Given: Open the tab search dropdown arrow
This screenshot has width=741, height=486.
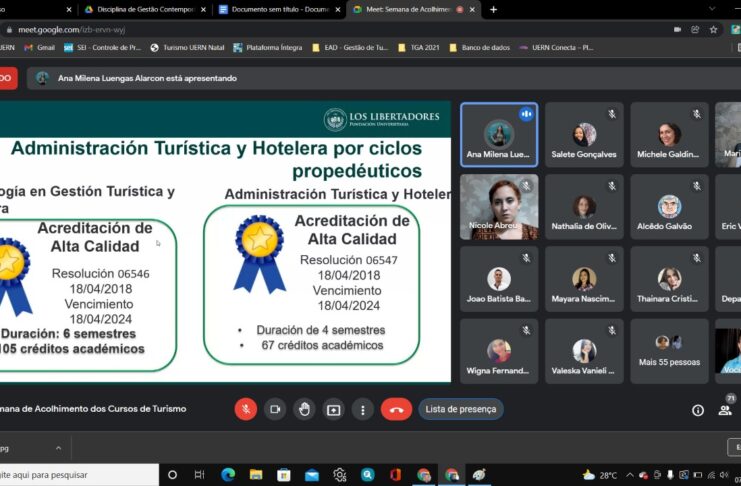Looking at the screenshot, I should (712, 9).
